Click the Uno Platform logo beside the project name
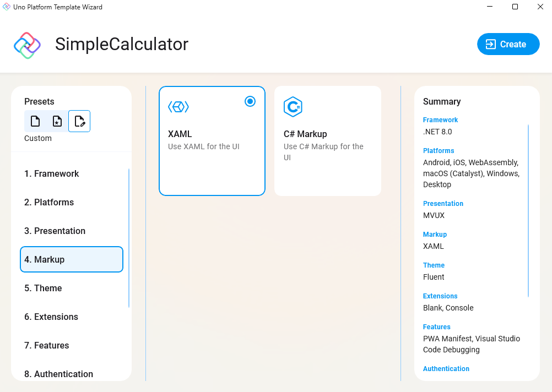The height and width of the screenshot is (392, 552). pyautogui.click(x=26, y=44)
